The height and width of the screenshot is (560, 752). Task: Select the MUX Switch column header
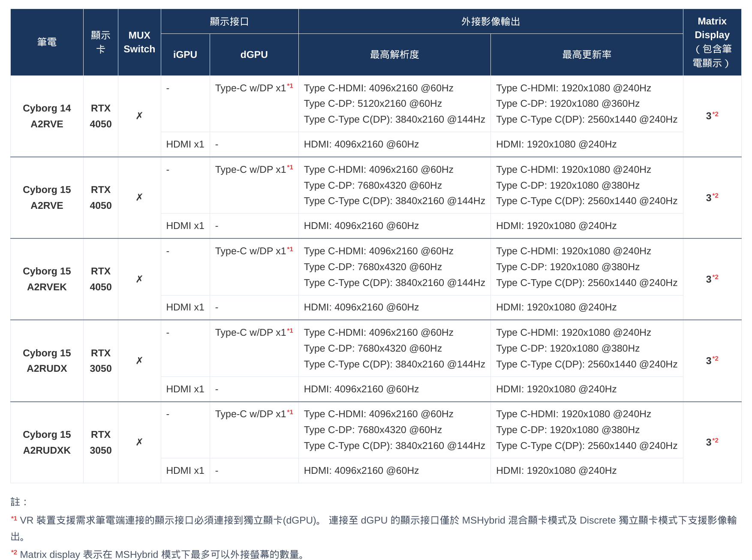click(139, 42)
